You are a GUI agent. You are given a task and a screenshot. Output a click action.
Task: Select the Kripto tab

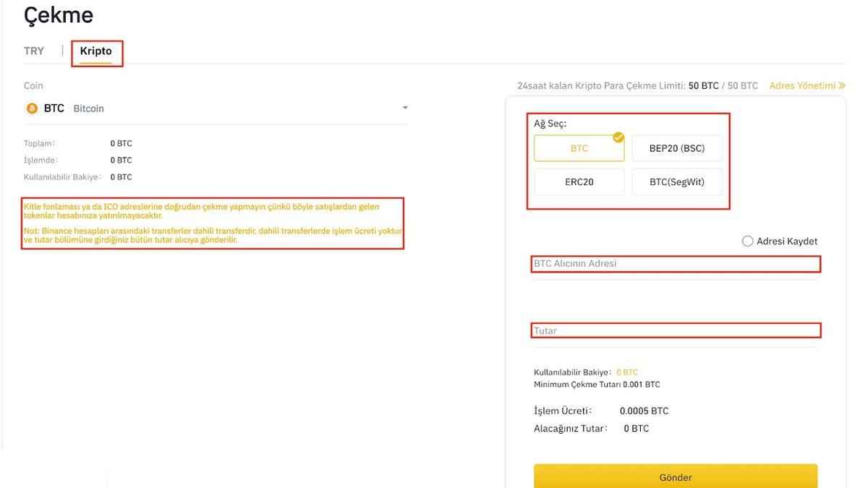click(x=97, y=51)
